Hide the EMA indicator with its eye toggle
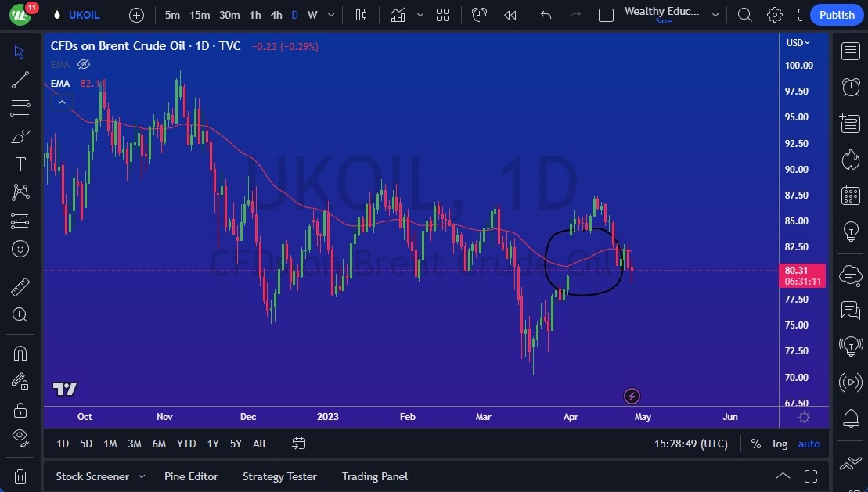 click(x=83, y=65)
